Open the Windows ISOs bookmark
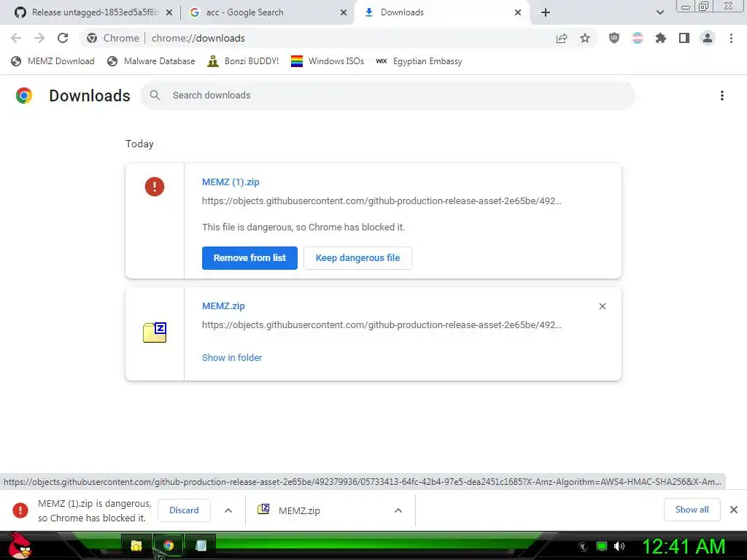Image resolution: width=747 pixels, height=560 pixels. pos(328,61)
